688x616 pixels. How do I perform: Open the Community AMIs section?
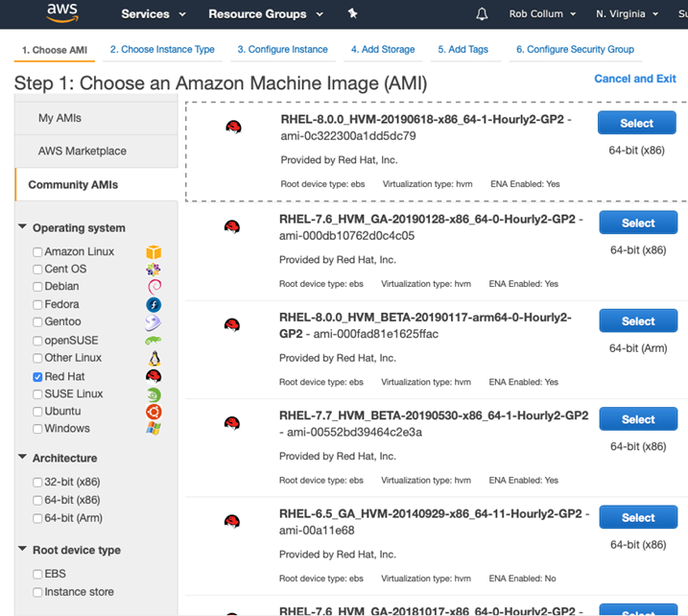click(96, 185)
